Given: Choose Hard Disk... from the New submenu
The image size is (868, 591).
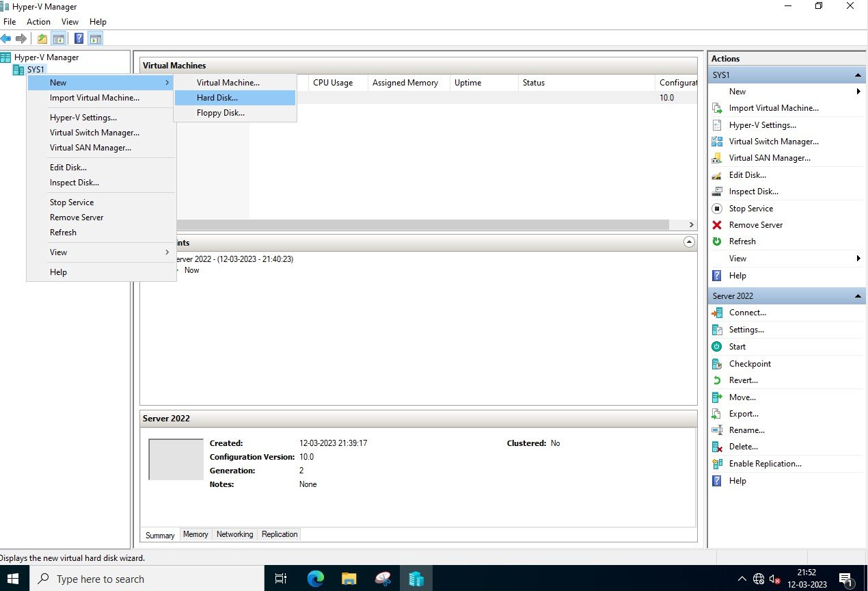Looking at the screenshot, I should tap(235, 98).
